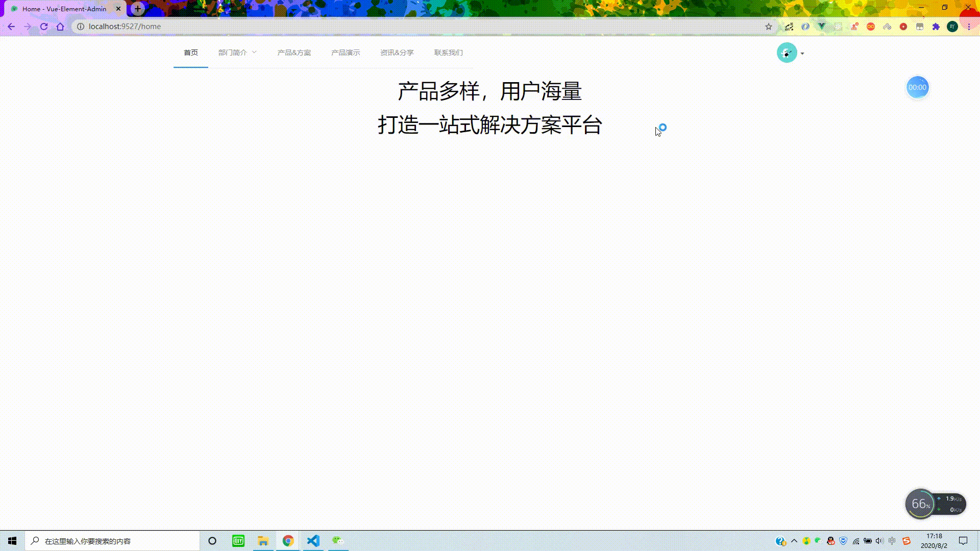
Task: Open the Chrome extensions puzzle icon
Action: 936,27
